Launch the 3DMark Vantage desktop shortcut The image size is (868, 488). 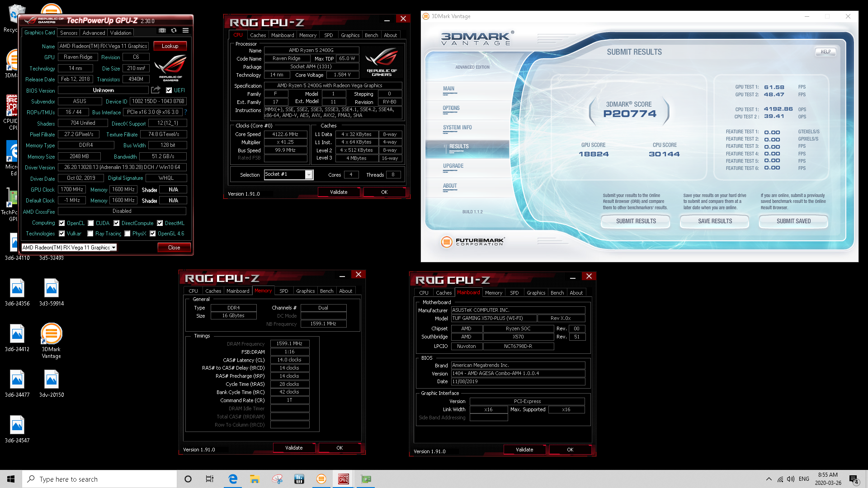point(52,341)
